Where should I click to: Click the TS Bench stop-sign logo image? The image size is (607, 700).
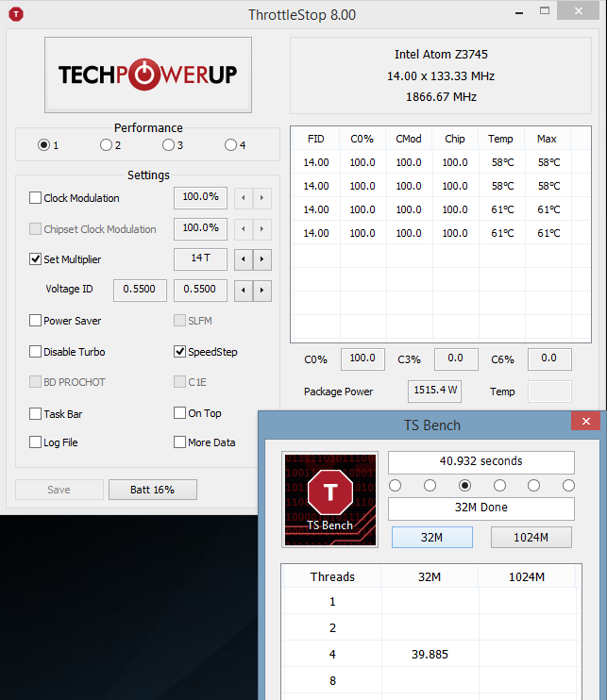[330, 499]
